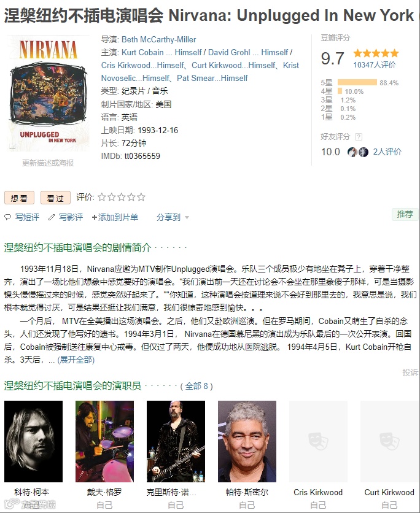The image size is (420, 513).
Task: Expand the full synopsis via 展开全部
Action: click(76, 360)
